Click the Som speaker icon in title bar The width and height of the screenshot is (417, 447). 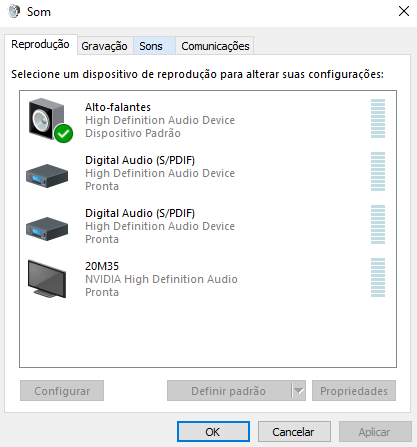point(14,12)
